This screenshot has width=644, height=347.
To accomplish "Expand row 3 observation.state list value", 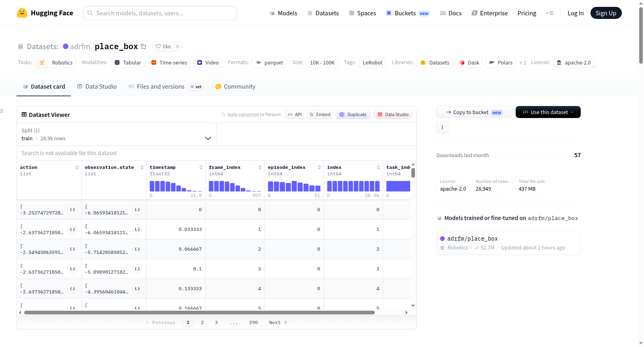I will (137, 269).
